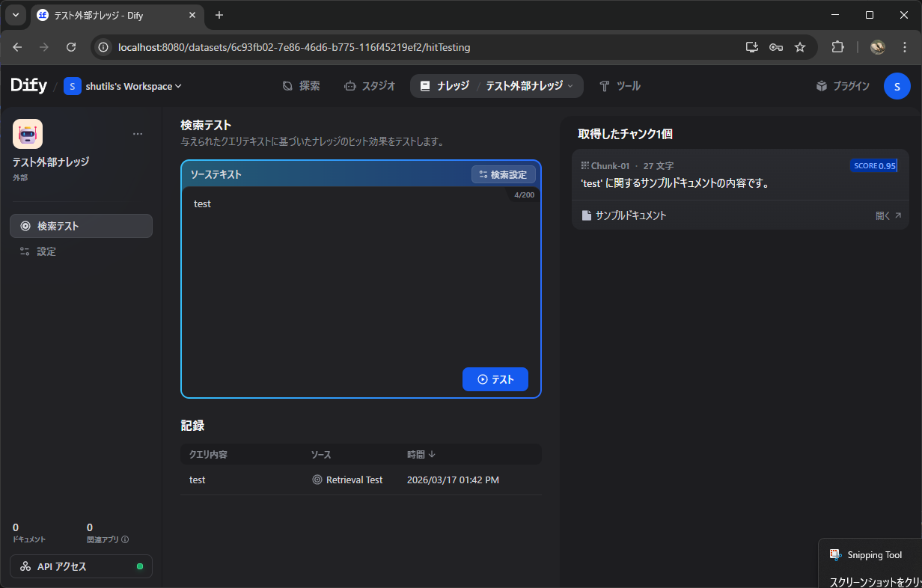Open the shutils's Workspace dropdown
The width and height of the screenshot is (922, 588).
(123, 85)
